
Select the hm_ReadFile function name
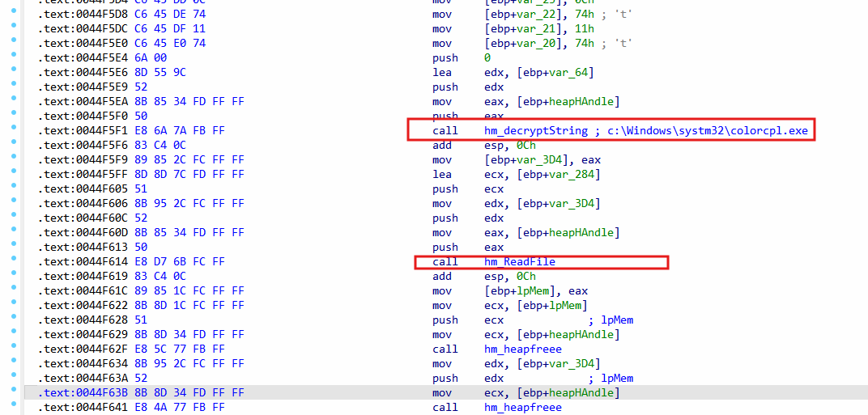tap(519, 262)
